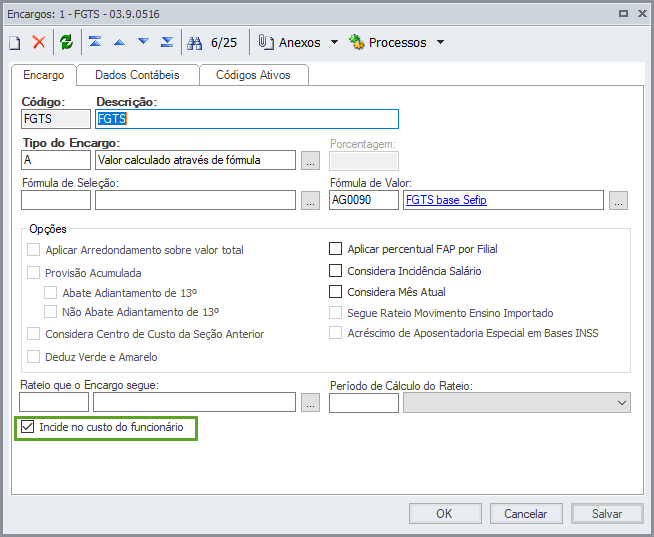Viewport: 654px width, 537px height.
Task: Go to the last record
Action: pyautogui.click(x=167, y=42)
